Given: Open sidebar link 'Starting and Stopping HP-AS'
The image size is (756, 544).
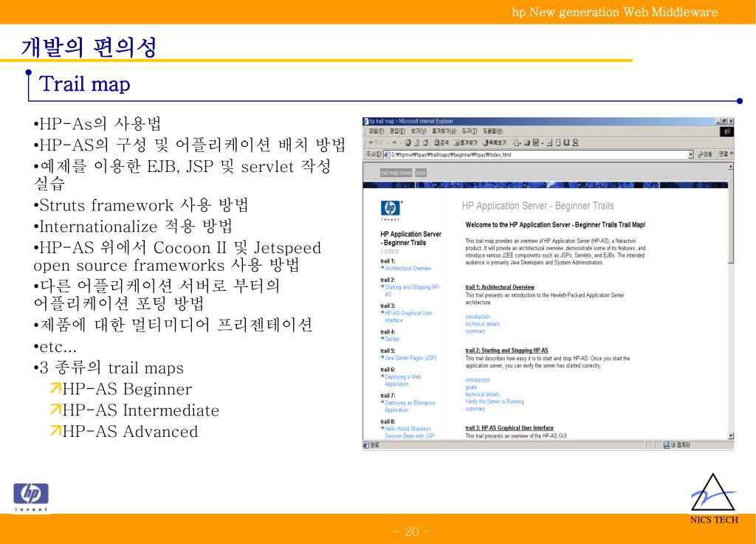Looking at the screenshot, I should tap(412, 291).
